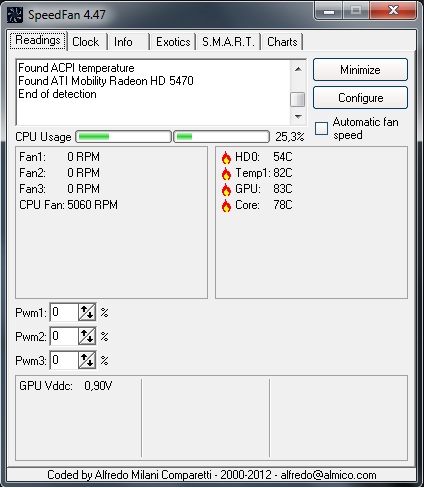This screenshot has height=488, width=424.
Task: Minimize SpeedFan via title bar button
Action: (329, 11)
